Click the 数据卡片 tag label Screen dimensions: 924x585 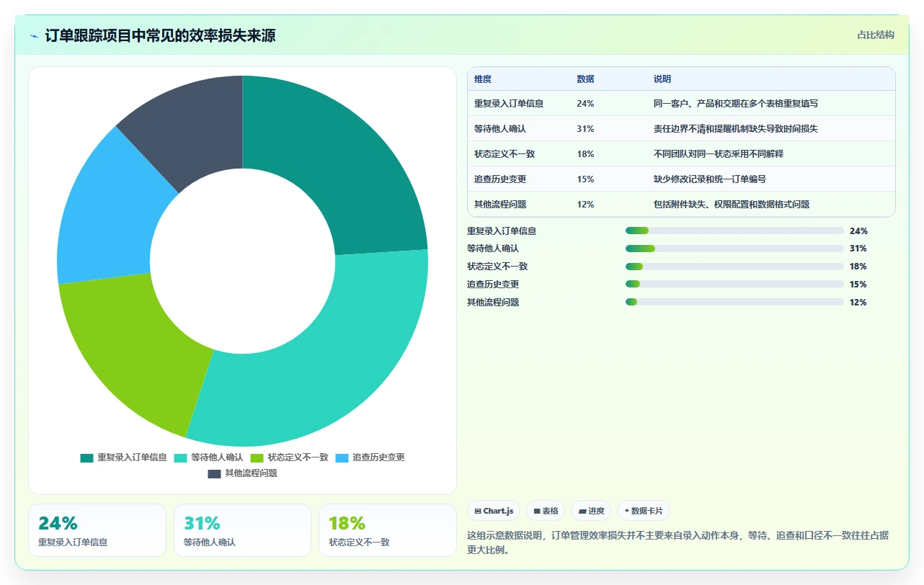click(x=647, y=511)
